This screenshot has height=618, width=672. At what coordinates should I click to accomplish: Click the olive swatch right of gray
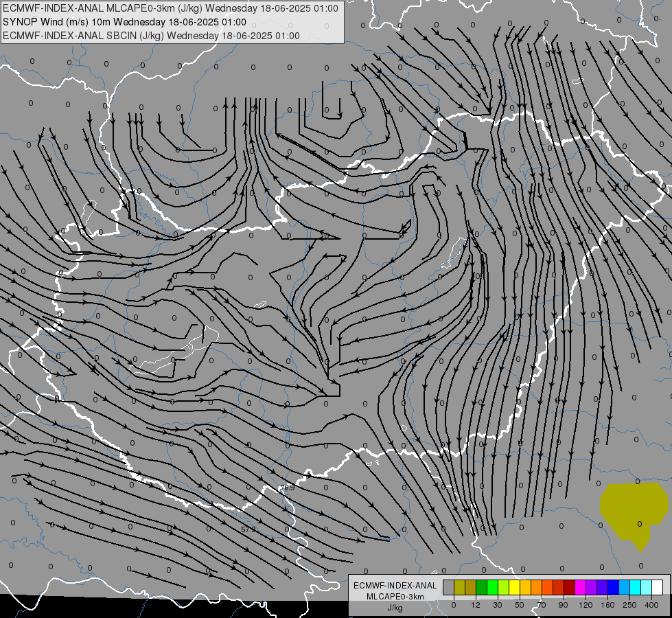pos(459,587)
